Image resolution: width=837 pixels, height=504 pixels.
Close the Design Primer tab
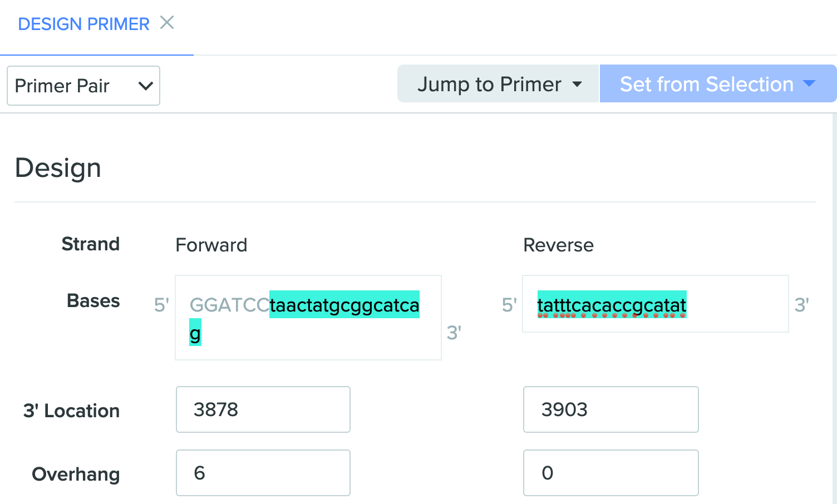[167, 23]
